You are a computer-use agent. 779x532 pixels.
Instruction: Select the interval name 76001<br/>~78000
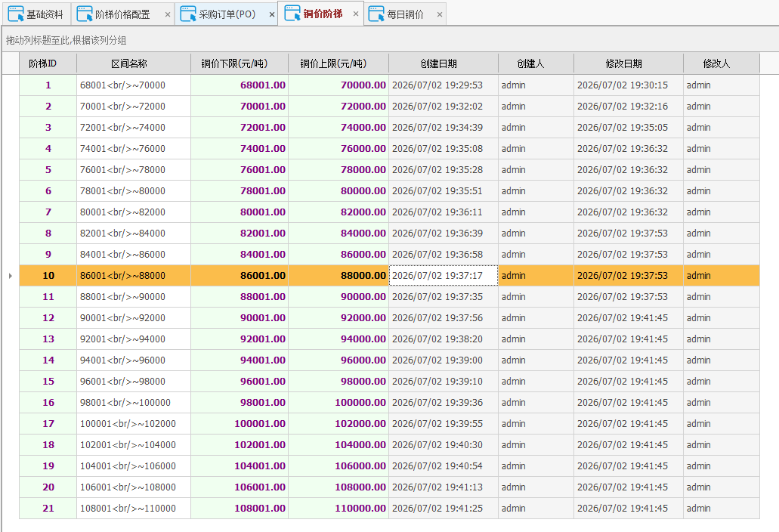coord(134,170)
